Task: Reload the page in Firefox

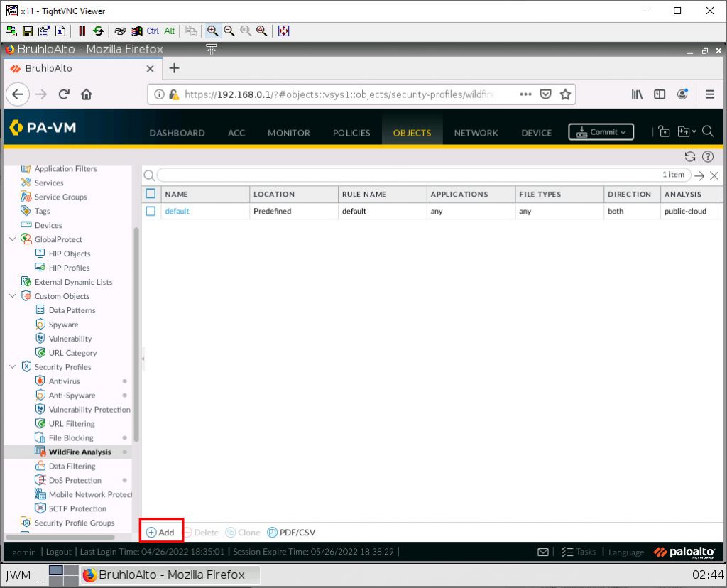Action: (x=64, y=94)
